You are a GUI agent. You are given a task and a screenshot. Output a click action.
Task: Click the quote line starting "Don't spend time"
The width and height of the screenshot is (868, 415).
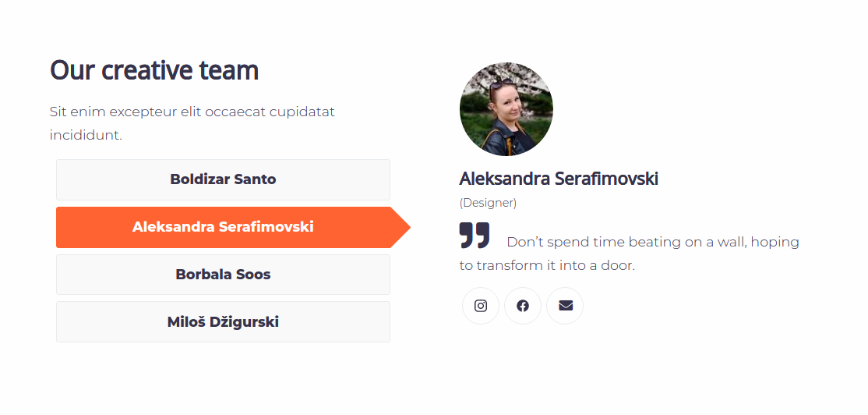(653, 242)
